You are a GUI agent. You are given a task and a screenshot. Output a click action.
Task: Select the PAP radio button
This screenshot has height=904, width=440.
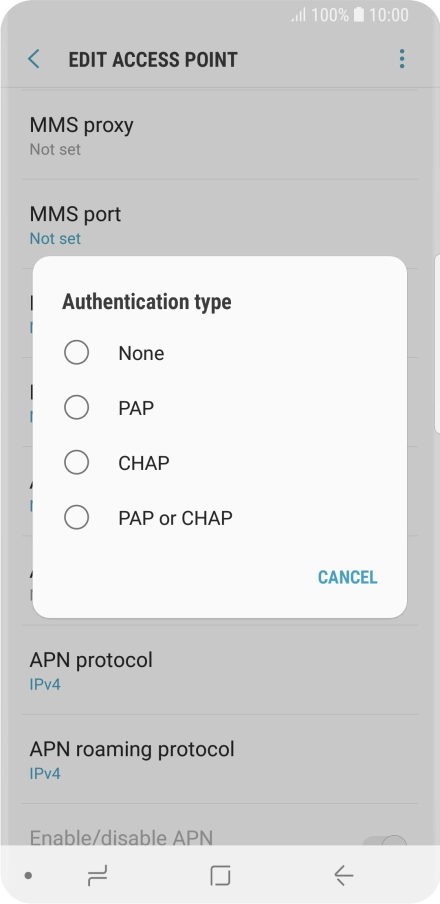76,408
